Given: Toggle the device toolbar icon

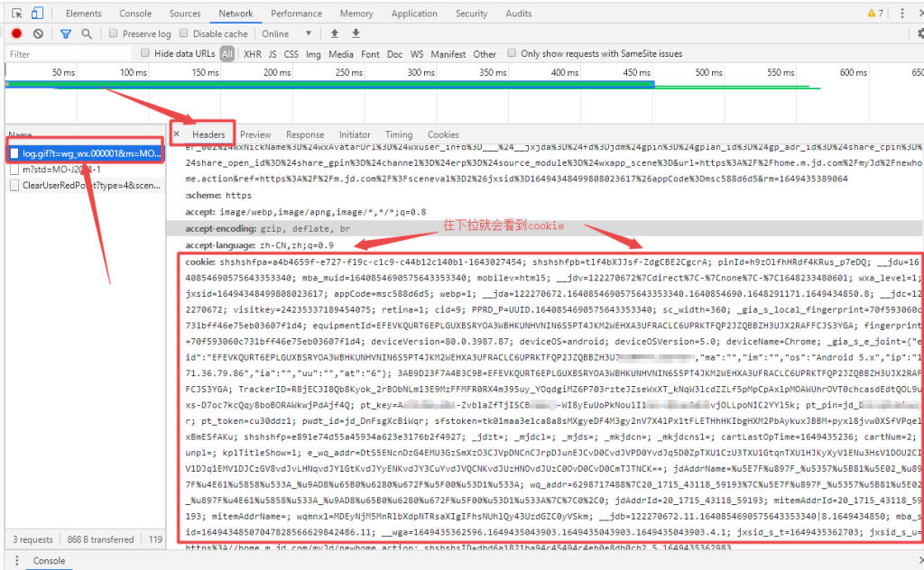Looking at the screenshot, I should point(37,14).
